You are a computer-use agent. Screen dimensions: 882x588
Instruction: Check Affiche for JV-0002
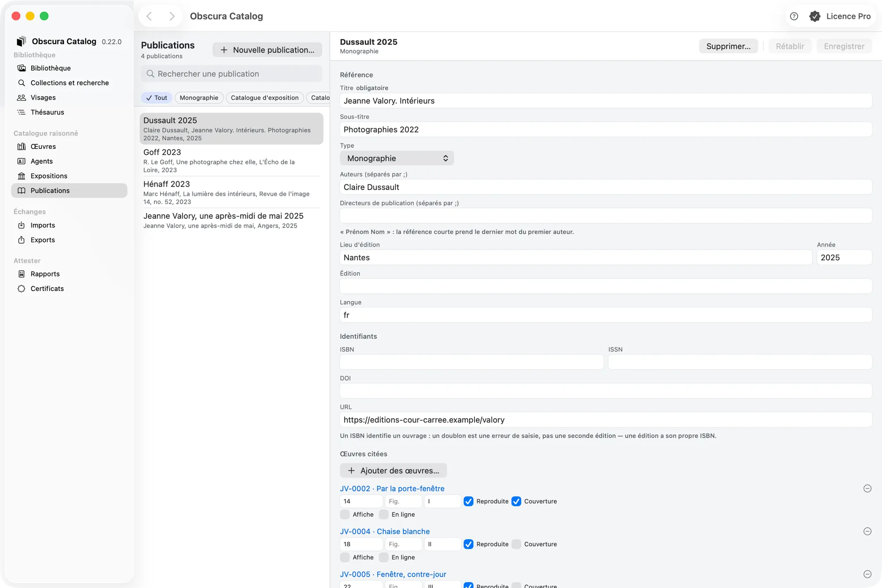(x=345, y=514)
